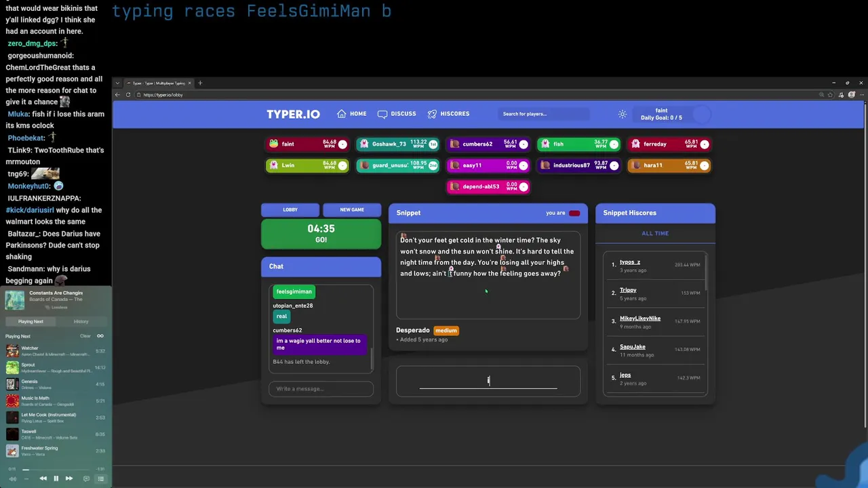The width and height of the screenshot is (868, 488).
Task: Bookmark this page with star icon
Action: tap(831, 95)
